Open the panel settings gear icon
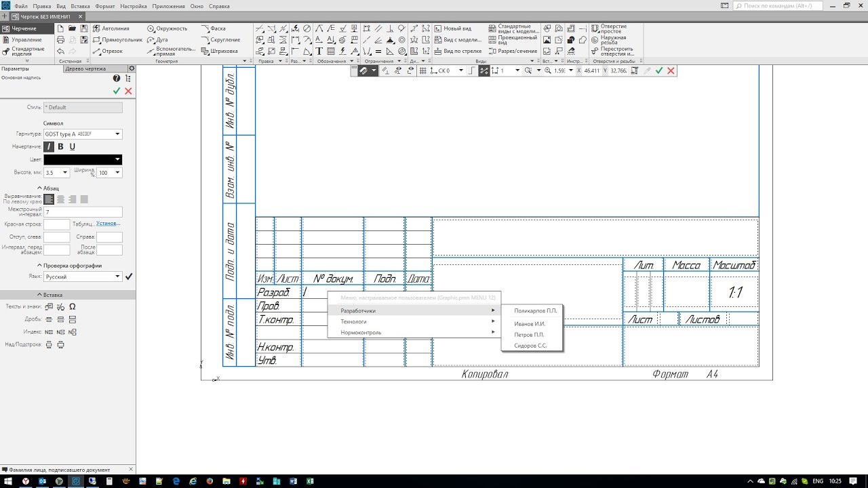The width and height of the screenshot is (868, 488). tap(132, 68)
